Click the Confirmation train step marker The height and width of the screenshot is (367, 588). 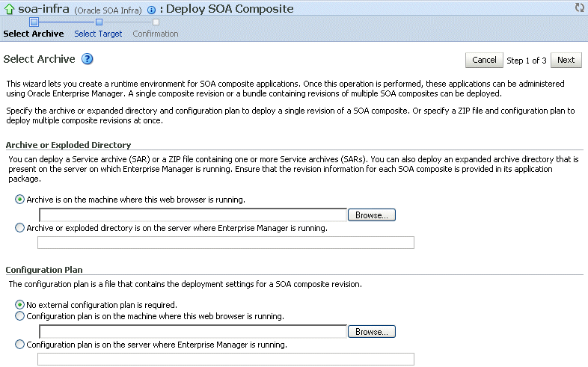click(x=156, y=22)
